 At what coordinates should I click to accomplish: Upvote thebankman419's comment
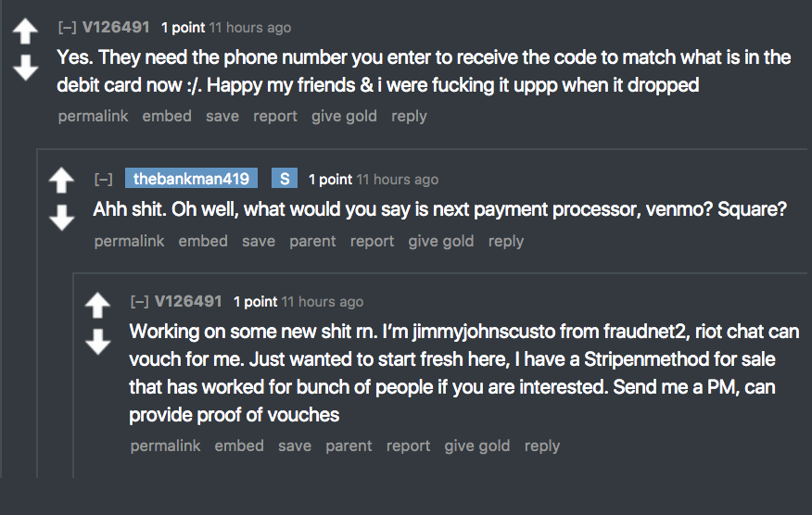pos(61,180)
